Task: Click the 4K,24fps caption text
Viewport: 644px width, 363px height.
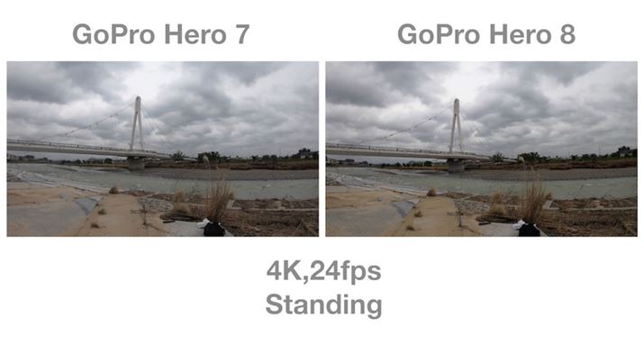Action: (323, 271)
